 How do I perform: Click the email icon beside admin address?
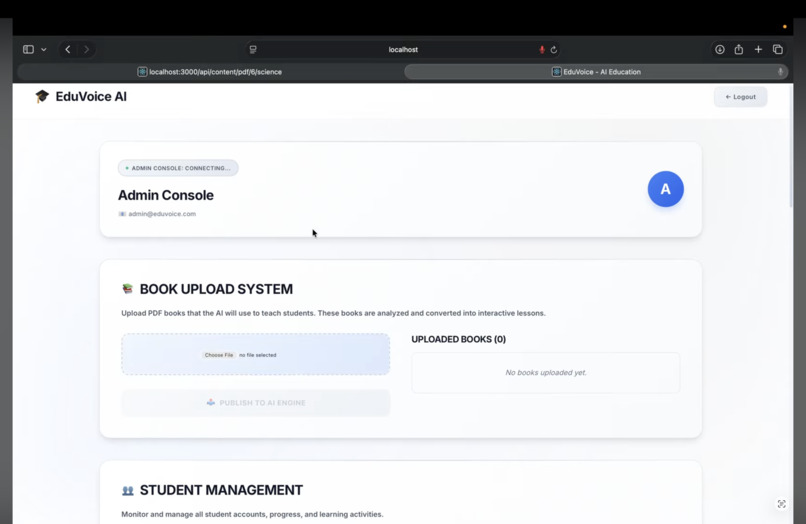point(122,214)
